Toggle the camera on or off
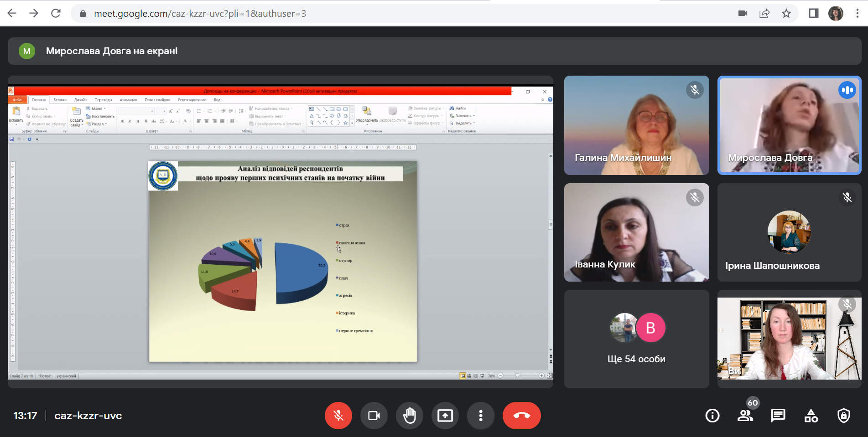Viewport: 868px width, 437px height. coord(374,416)
